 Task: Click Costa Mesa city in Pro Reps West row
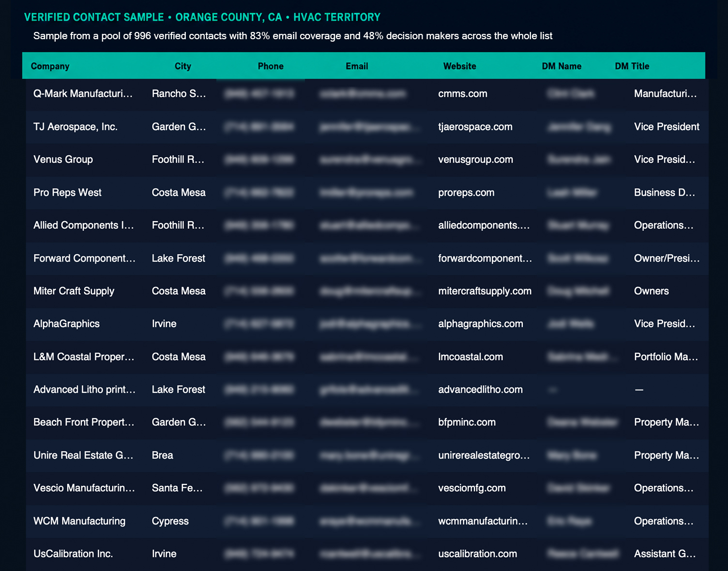[x=179, y=193]
